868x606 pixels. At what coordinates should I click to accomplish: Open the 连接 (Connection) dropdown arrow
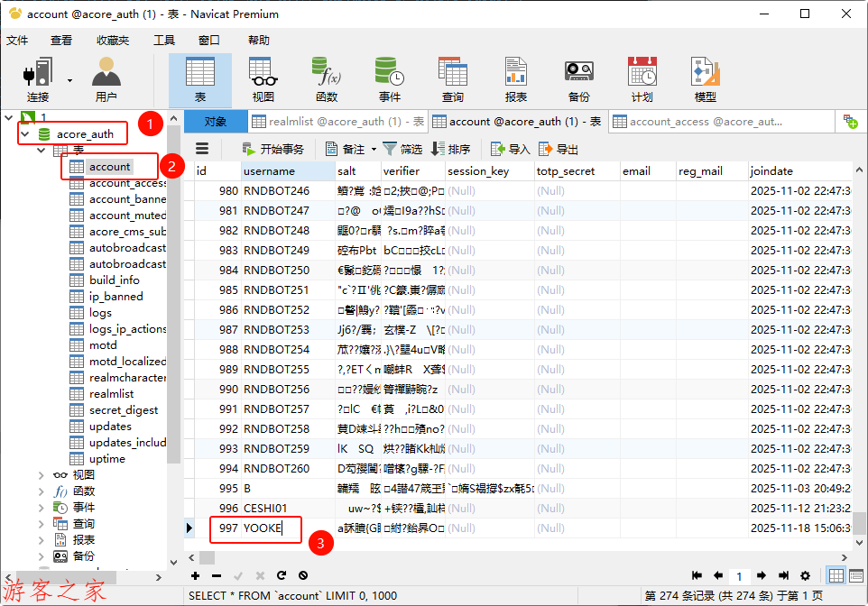(x=69, y=80)
